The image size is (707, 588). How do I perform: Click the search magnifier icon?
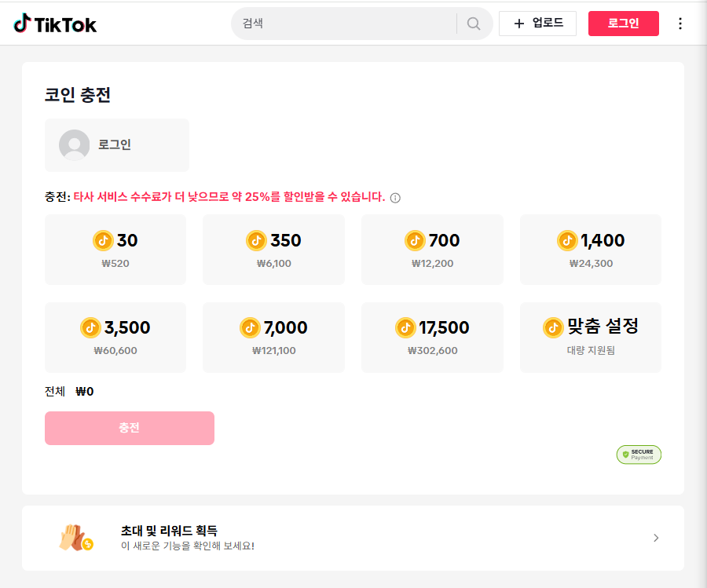tap(474, 24)
